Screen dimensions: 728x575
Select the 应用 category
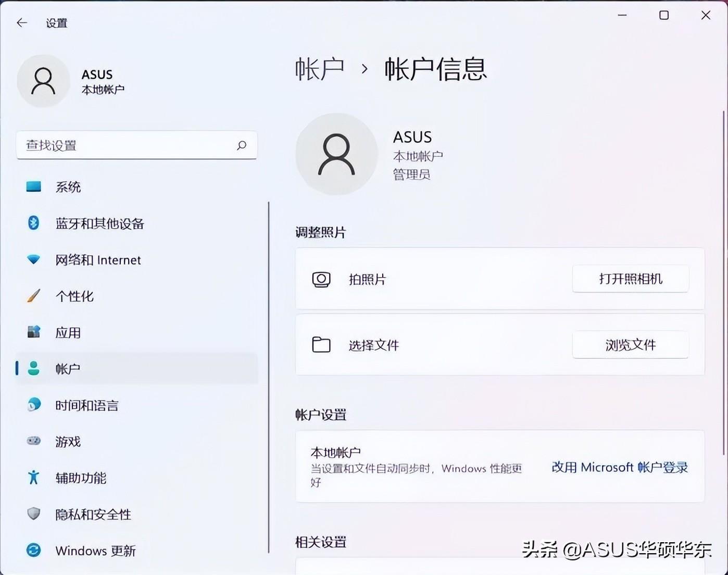[137, 332]
